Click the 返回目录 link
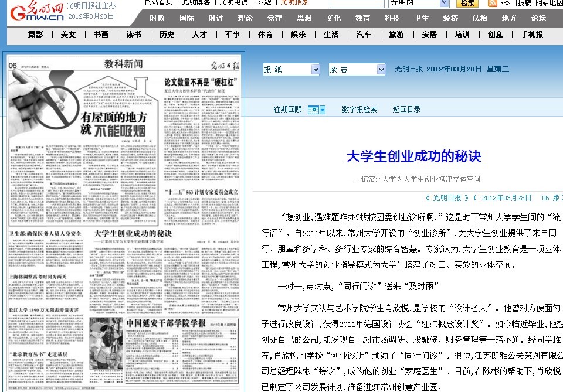This screenshot has height=392, width=563. [406, 110]
